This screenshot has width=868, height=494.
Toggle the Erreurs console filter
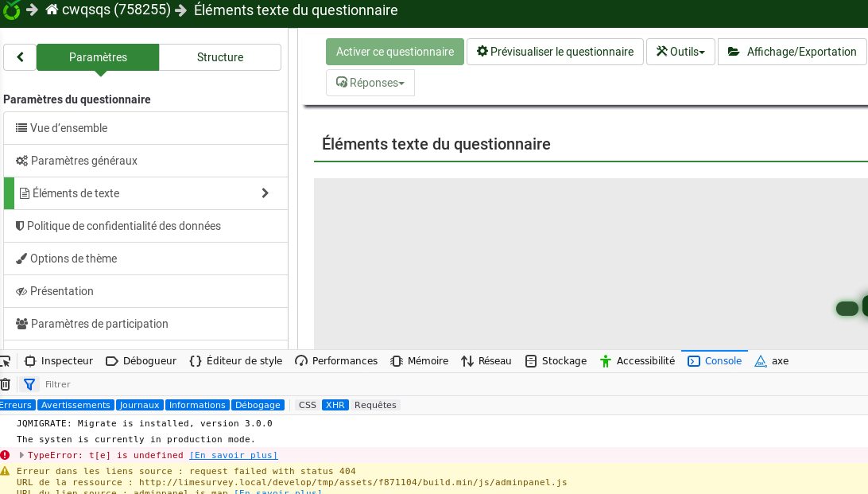pyautogui.click(x=16, y=405)
